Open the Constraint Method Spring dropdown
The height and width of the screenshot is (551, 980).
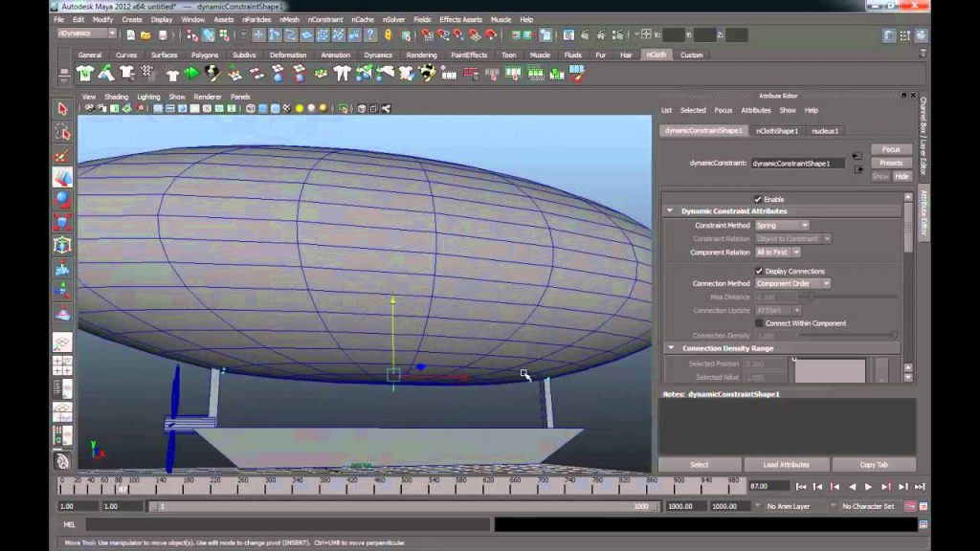pyautogui.click(x=782, y=225)
